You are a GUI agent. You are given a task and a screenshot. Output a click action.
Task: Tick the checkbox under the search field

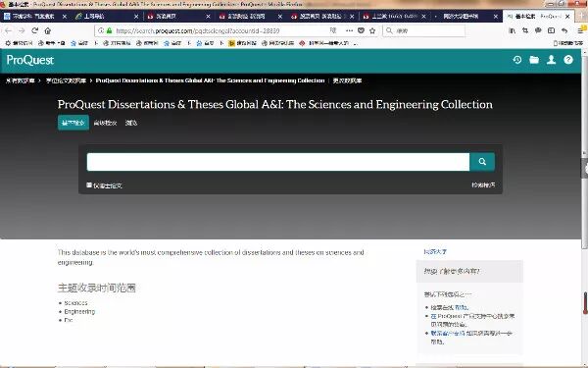89,185
